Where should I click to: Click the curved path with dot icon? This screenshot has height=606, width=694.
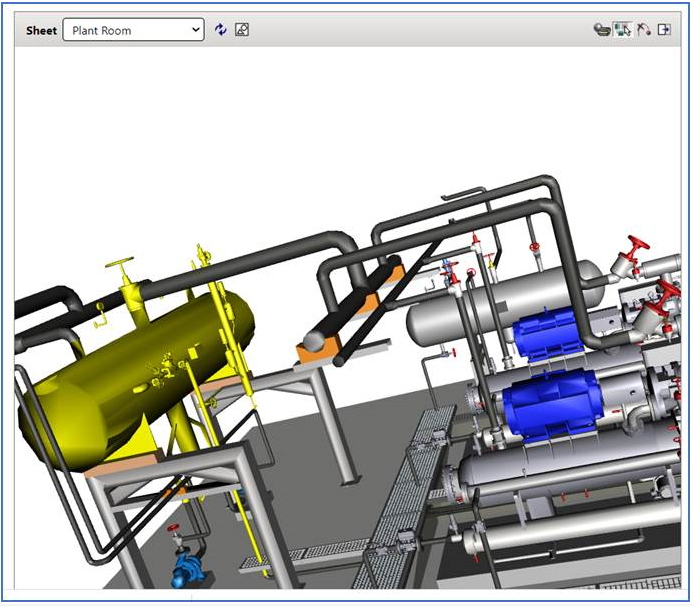click(644, 30)
